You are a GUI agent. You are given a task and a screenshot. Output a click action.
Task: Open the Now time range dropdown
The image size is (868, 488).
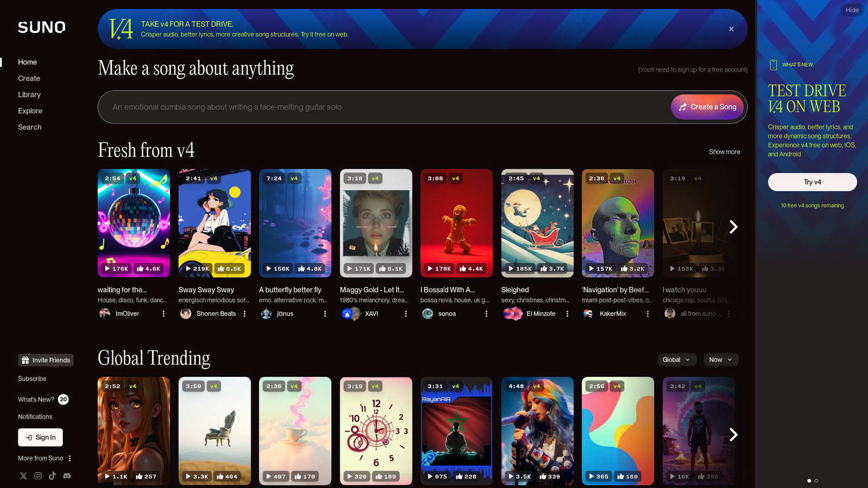721,359
